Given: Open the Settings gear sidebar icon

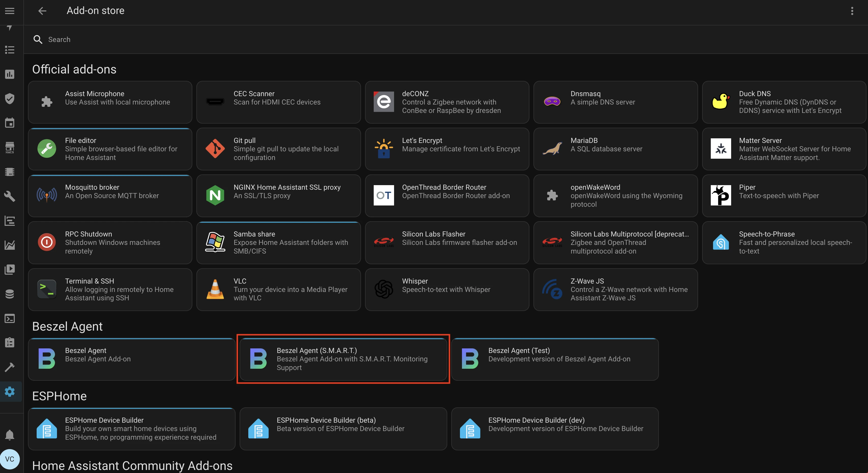Looking at the screenshot, I should 9,391.
